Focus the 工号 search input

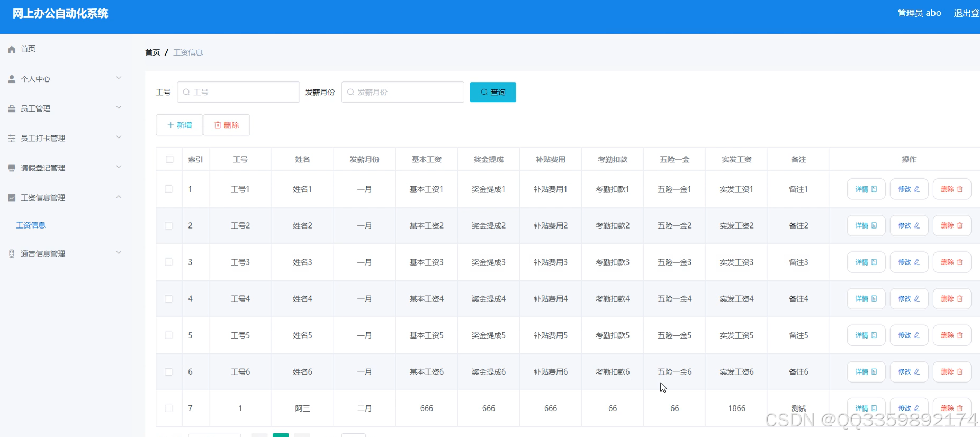coord(238,92)
